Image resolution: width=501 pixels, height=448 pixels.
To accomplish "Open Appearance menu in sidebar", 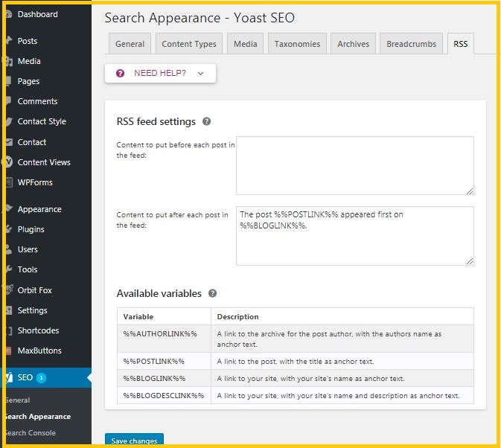I will tap(39, 209).
